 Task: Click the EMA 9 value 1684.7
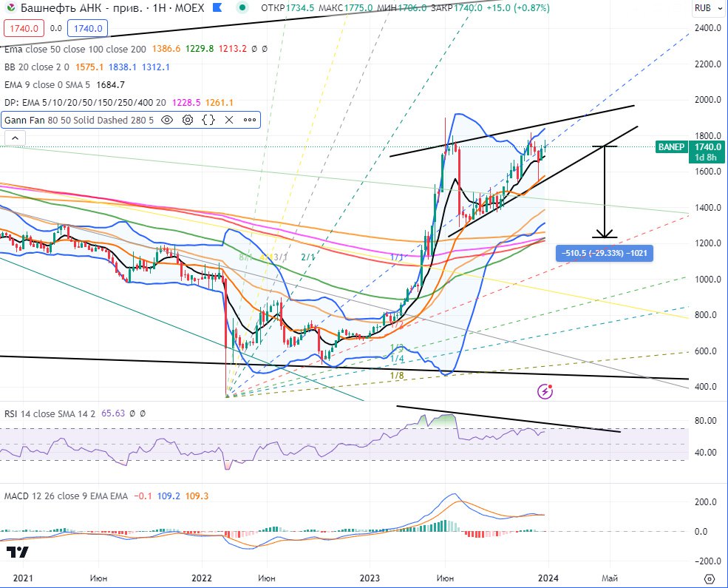[x=111, y=84]
